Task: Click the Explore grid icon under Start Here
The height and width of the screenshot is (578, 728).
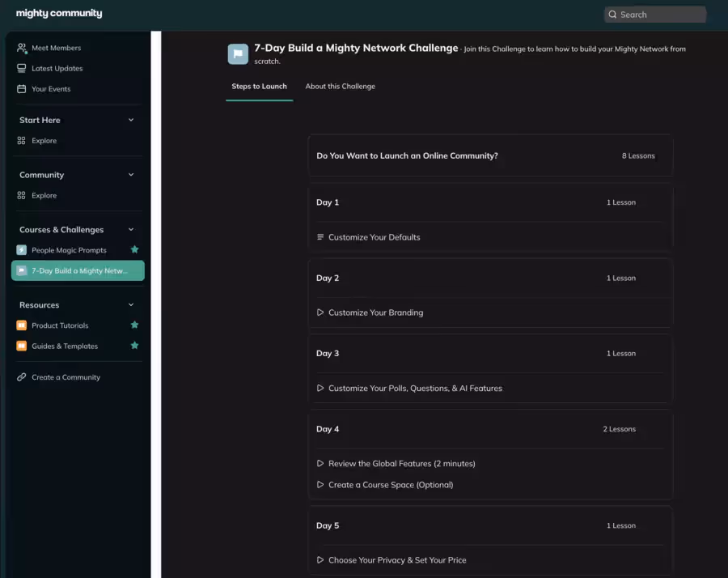Action: [21, 140]
